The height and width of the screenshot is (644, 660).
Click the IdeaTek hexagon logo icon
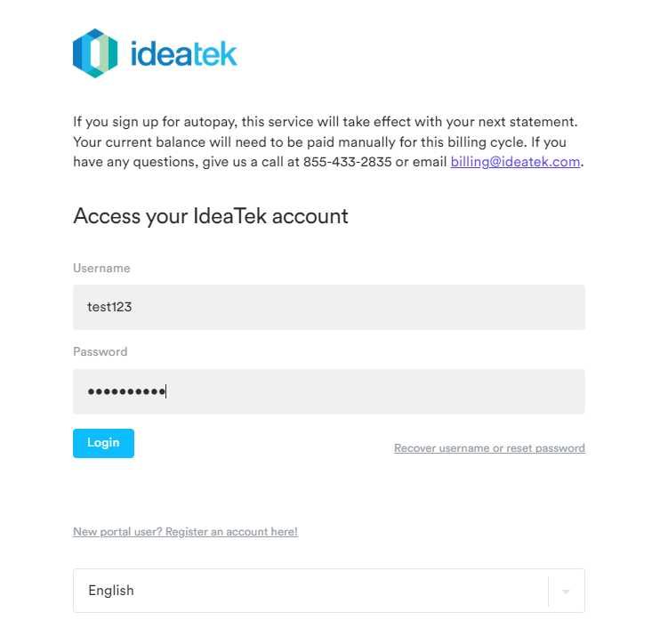(95, 53)
